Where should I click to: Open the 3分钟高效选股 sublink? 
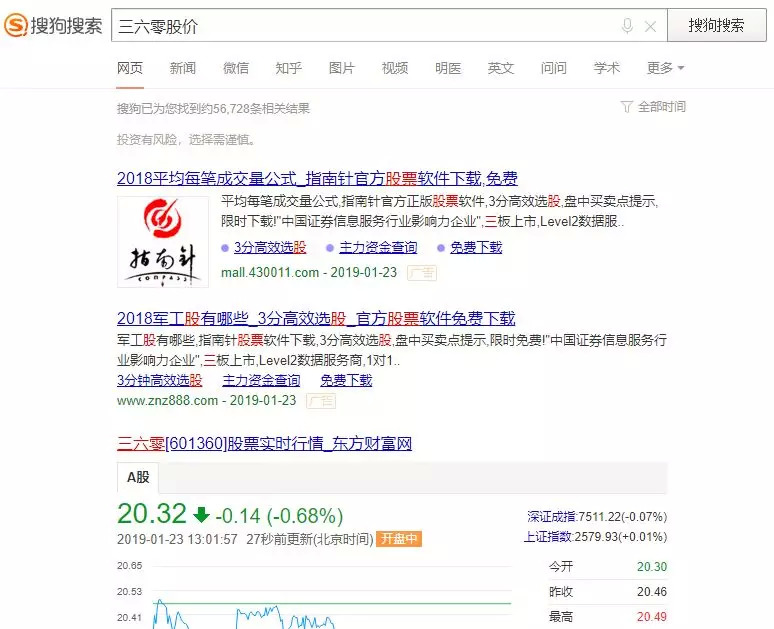(159, 380)
